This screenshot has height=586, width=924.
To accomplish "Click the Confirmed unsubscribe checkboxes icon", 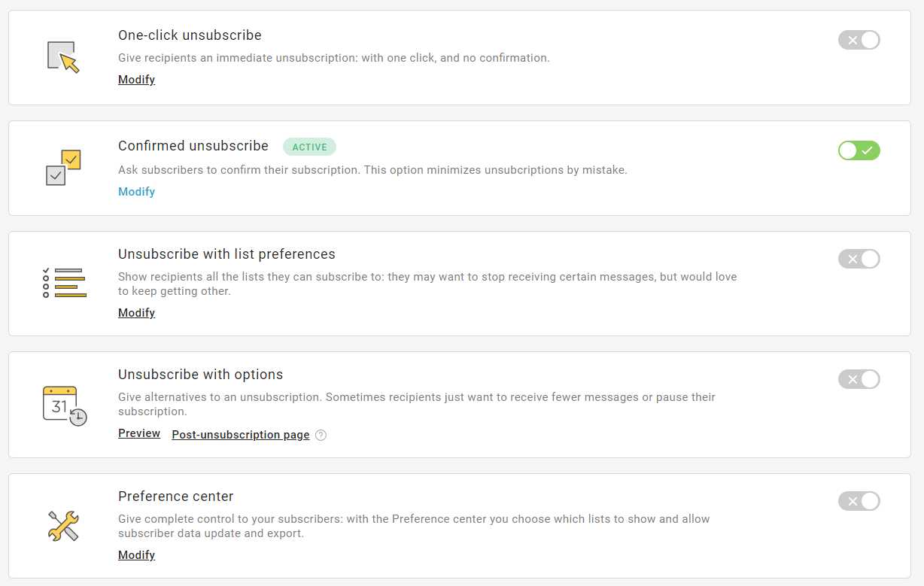I will pos(63,168).
